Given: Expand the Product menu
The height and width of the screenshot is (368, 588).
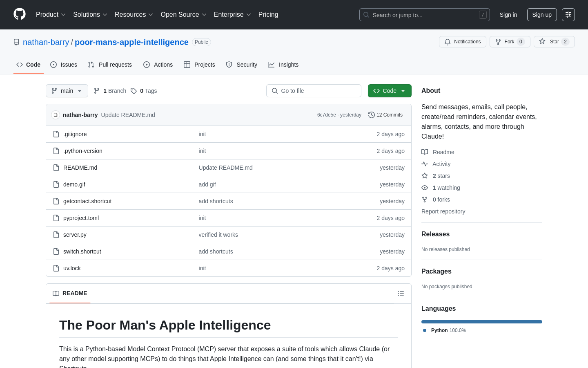Looking at the screenshot, I should (x=51, y=14).
